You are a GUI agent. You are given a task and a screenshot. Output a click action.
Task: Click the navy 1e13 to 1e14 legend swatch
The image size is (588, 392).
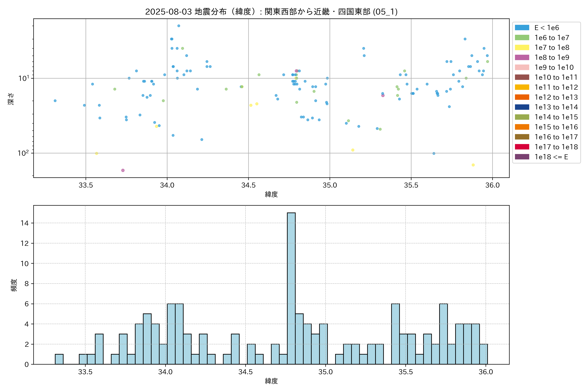(x=522, y=107)
